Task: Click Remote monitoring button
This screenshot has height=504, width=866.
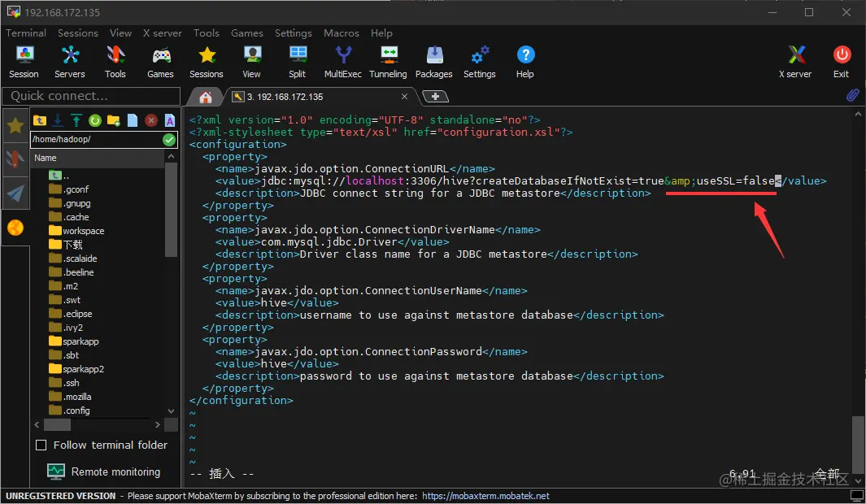Action: click(104, 472)
